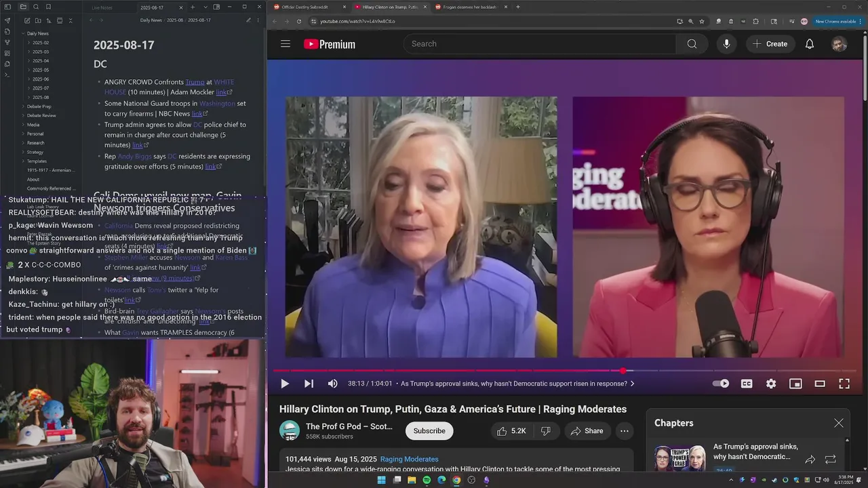Viewport: 868px width, 488px height.
Task: Start voice search with microphone icon
Action: click(726, 44)
